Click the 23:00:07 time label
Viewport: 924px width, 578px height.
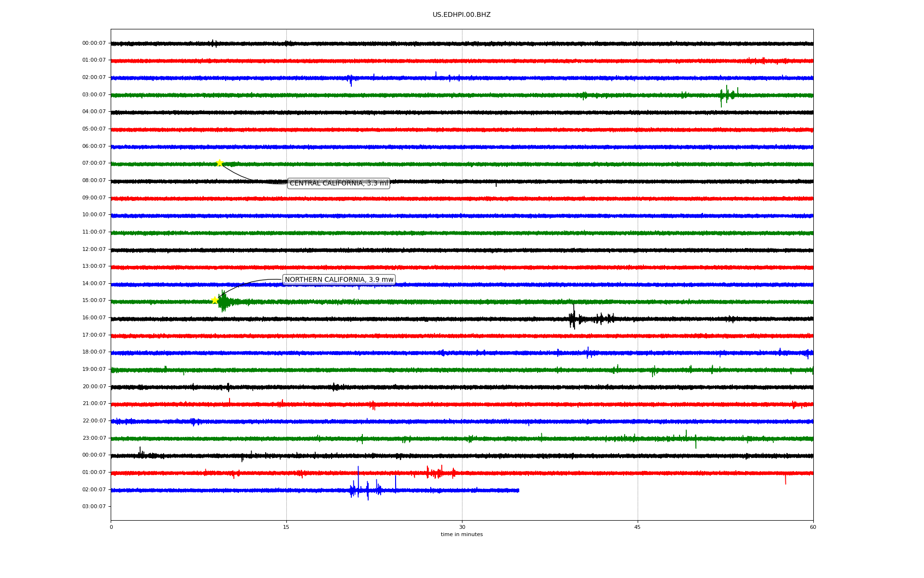tap(94, 438)
